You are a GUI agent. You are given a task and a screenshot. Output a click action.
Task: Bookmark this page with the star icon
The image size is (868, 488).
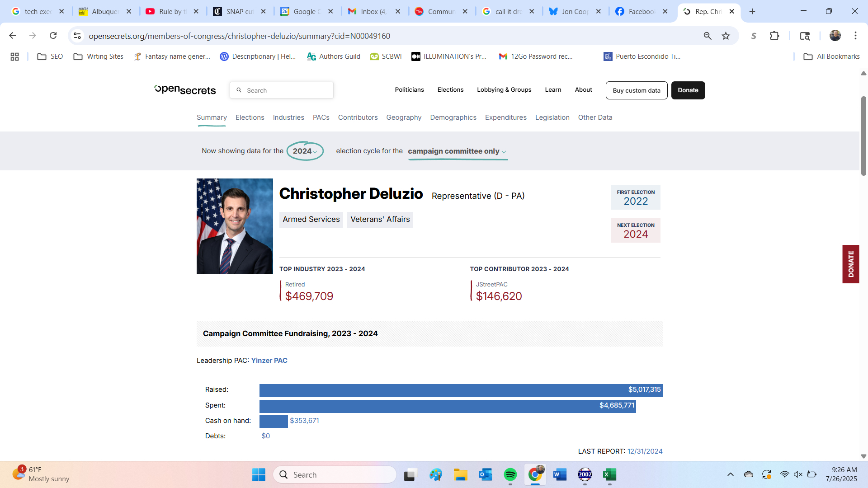click(726, 36)
